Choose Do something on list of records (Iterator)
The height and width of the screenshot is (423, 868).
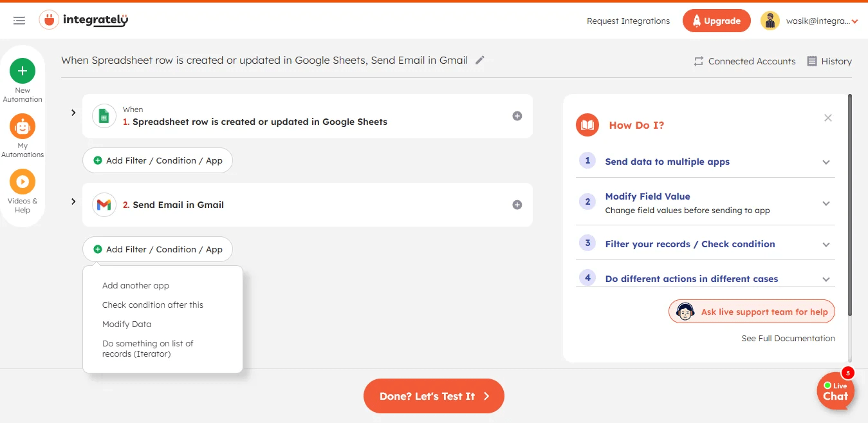148,348
